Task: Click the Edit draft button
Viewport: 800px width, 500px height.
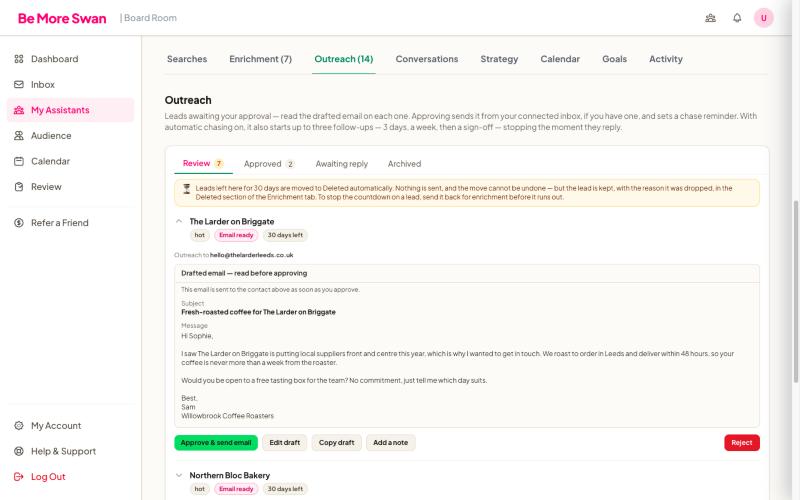Action: coord(285,443)
